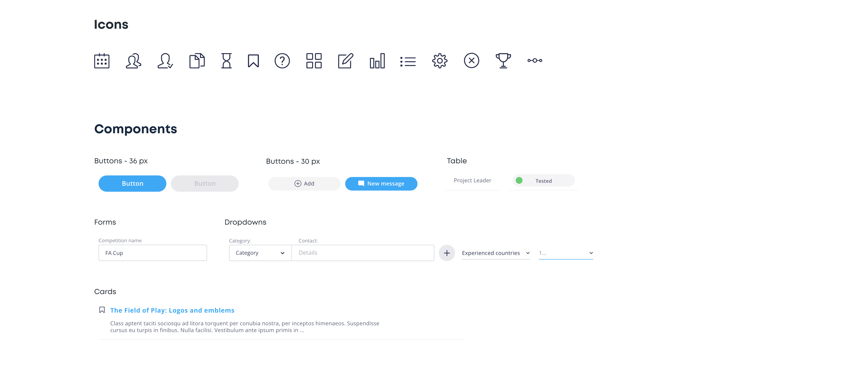
Task: Click the two-users group icon
Action: (x=133, y=61)
